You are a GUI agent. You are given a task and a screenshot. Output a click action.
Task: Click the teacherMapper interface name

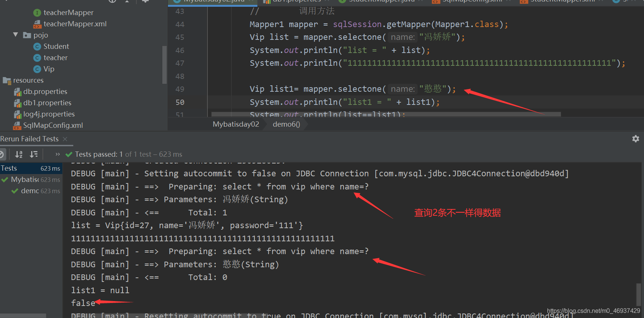pos(68,13)
